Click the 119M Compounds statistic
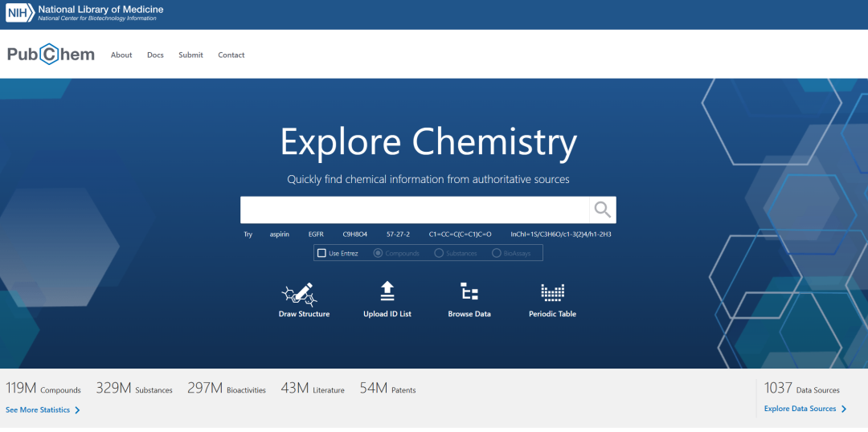 [x=43, y=389]
